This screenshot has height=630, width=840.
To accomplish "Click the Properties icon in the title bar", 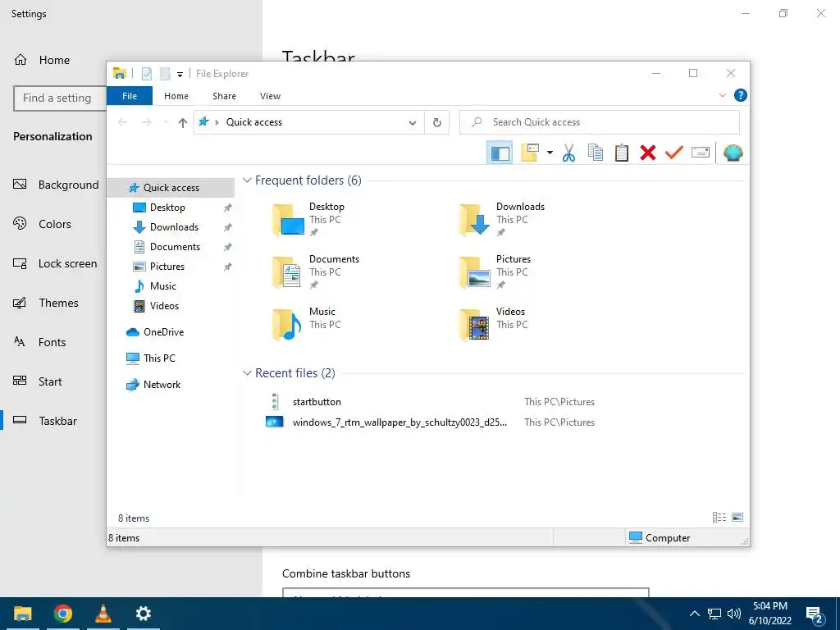I will (x=147, y=73).
